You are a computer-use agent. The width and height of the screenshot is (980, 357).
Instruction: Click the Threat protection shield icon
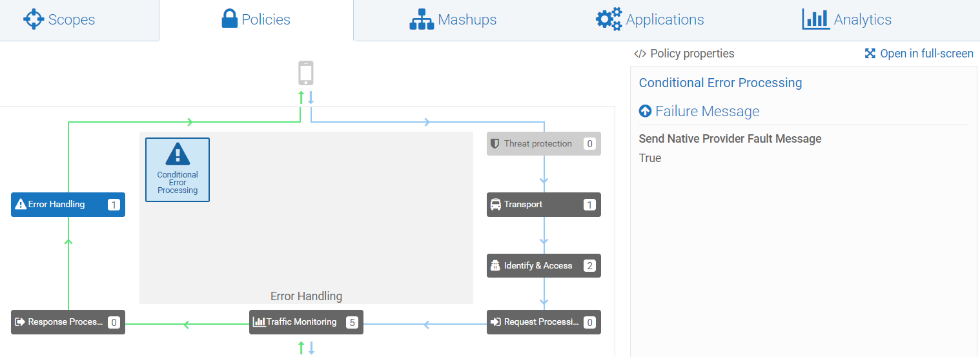point(495,143)
